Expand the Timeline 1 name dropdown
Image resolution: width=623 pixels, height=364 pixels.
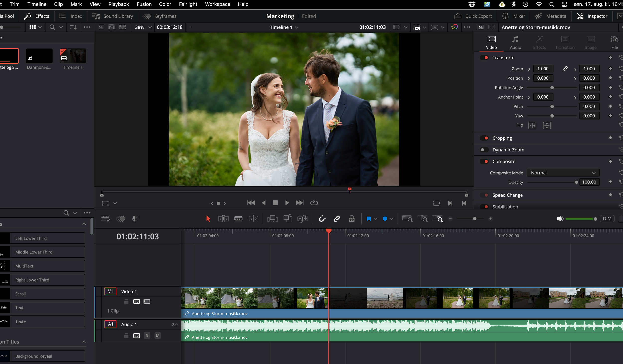[x=297, y=27]
